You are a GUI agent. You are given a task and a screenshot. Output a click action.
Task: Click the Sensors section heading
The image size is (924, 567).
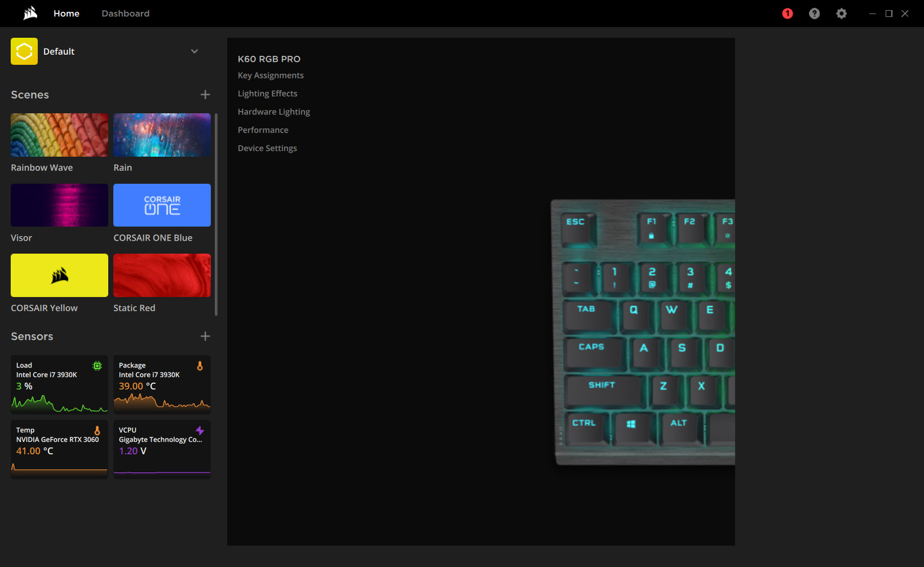pos(32,336)
